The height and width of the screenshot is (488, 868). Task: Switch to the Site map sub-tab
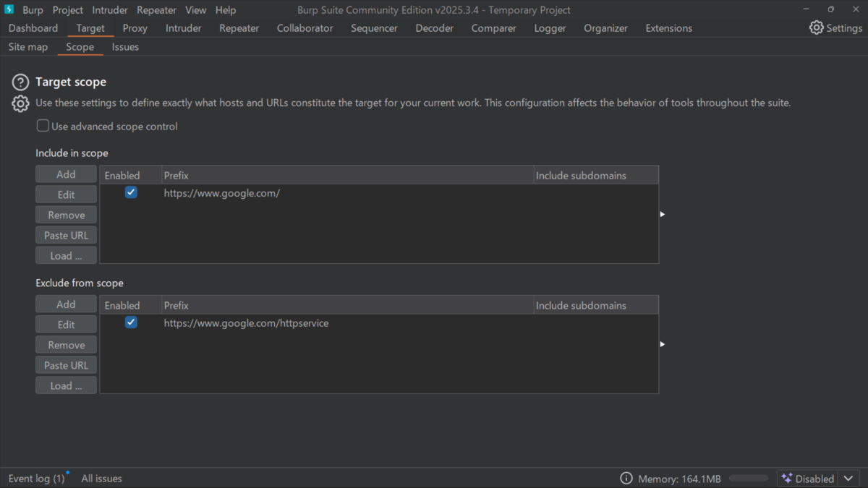click(x=28, y=47)
